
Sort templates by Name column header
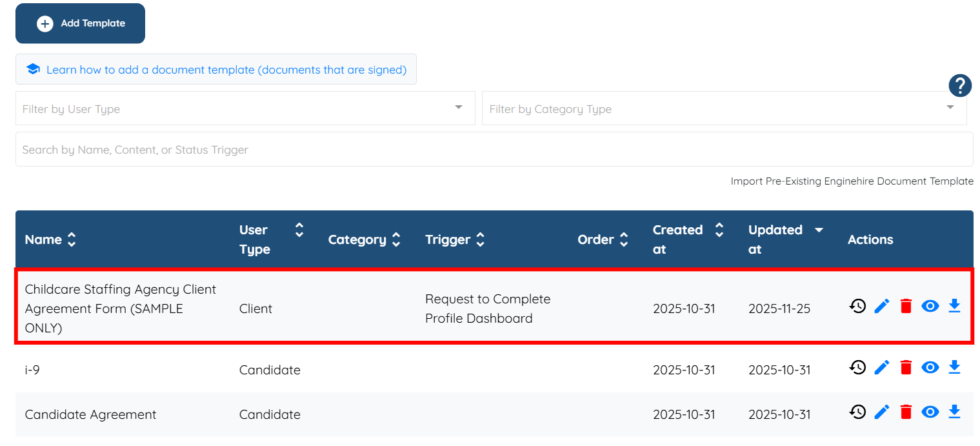(x=50, y=239)
